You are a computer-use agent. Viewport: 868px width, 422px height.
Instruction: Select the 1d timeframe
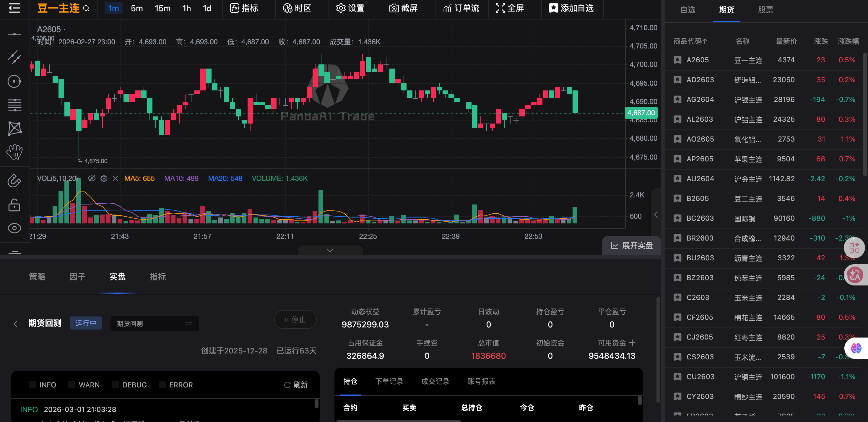tap(207, 9)
